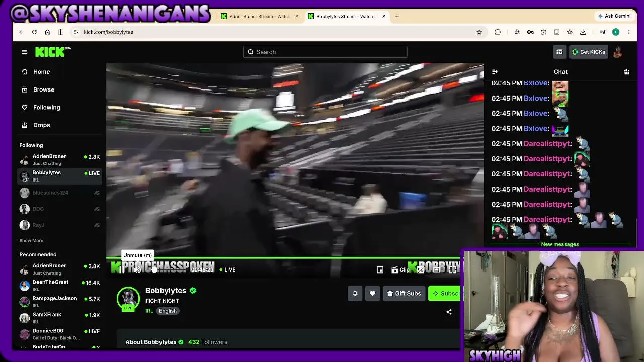This screenshot has width=644, height=362.
Task: Click the kick.com/bobbylytes address bar
Action: 279,32
